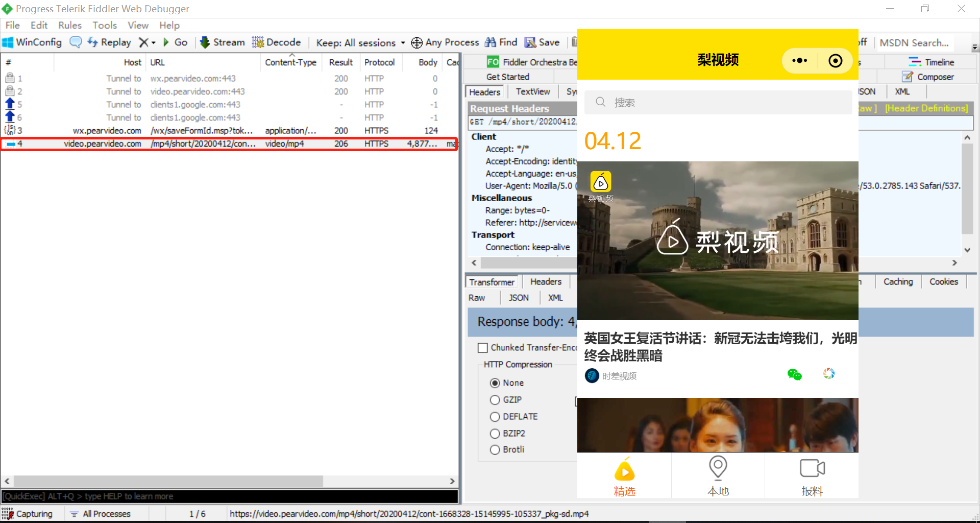Select the BZIP2 compression option

(x=495, y=434)
